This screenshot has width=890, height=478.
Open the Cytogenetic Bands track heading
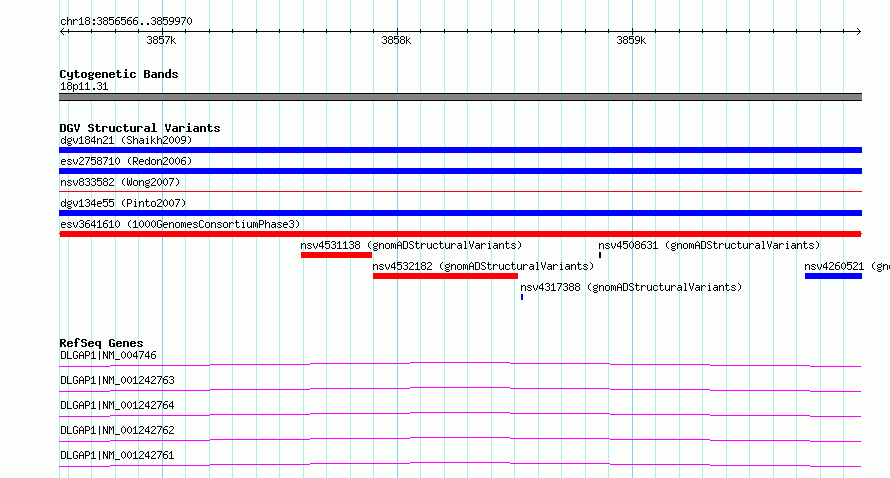(x=119, y=74)
